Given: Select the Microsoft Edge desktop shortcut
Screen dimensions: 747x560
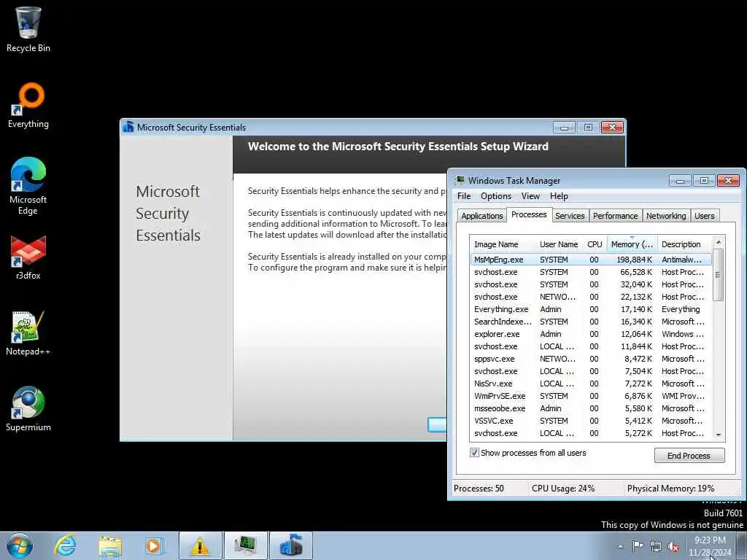Looking at the screenshot, I should click(28, 186).
